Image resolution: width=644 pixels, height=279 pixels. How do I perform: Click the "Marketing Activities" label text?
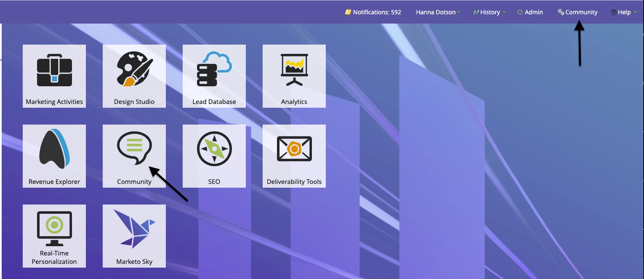click(x=54, y=101)
